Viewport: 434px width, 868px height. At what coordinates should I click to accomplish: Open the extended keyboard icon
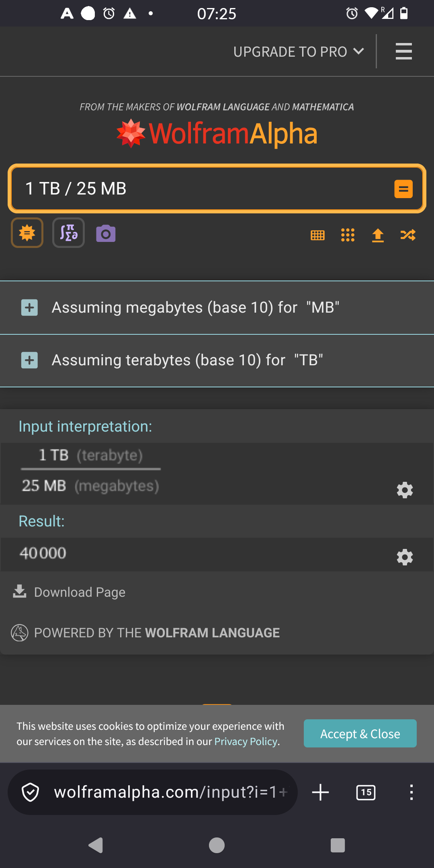[317, 235]
